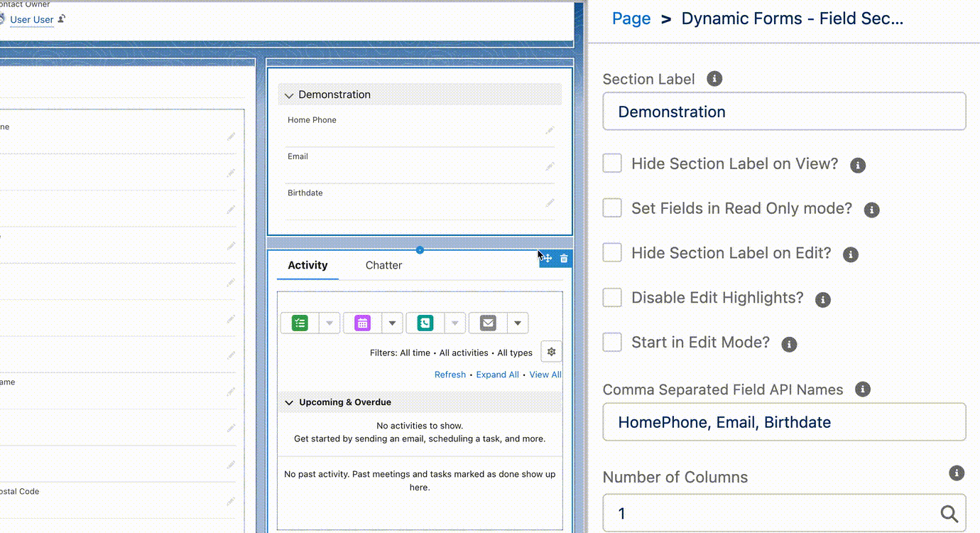This screenshot has height=533, width=980.
Task: Open the dropdown next to the email icon
Action: point(518,323)
